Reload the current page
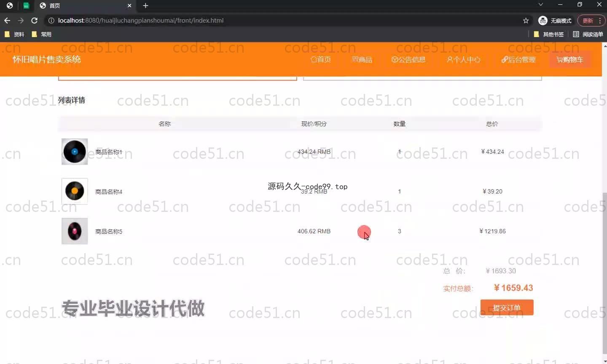This screenshot has width=607, height=364. pos(35,20)
